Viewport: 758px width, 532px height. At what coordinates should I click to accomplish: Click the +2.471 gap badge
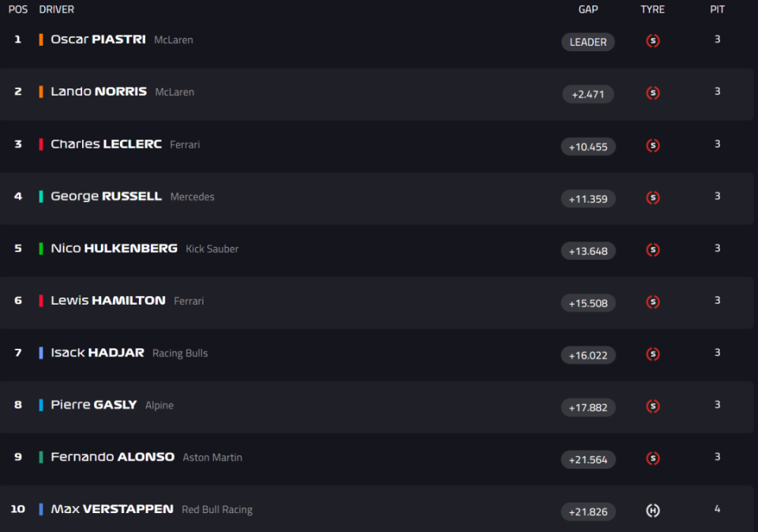click(588, 95)
